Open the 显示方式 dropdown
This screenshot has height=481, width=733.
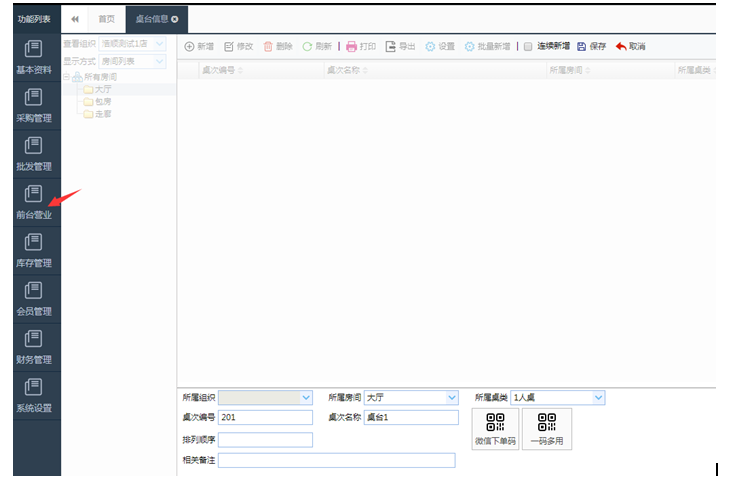pyautogui.click(x=132, y=61)
